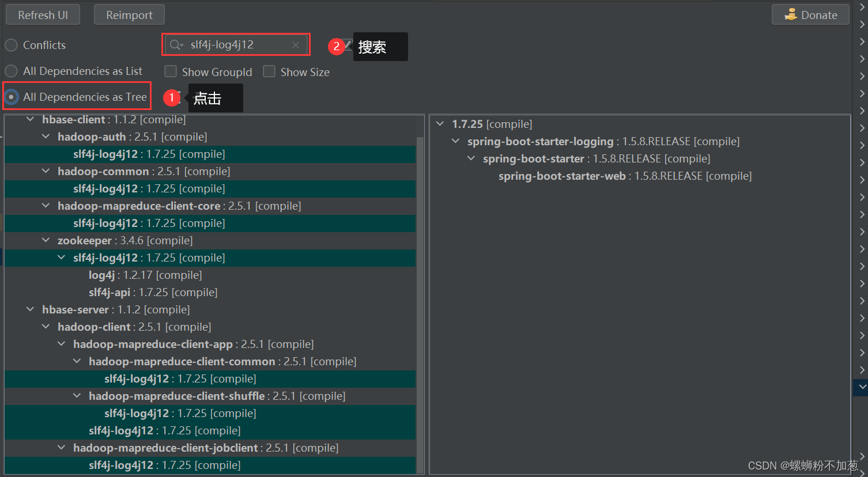The height and width of the screenshot is (477, 868).
Task: Clear the search text using the X icon
Action: (x=296, y=44)
